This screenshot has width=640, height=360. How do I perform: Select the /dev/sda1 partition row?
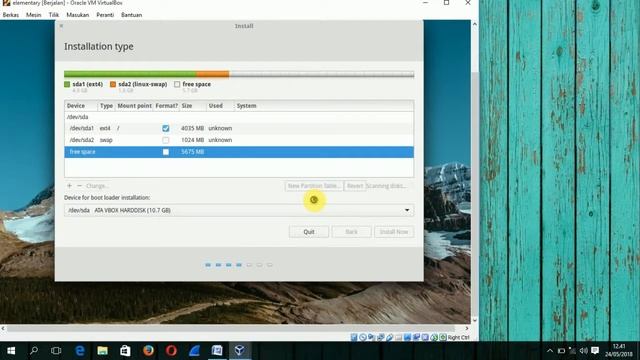pos(239,128)
